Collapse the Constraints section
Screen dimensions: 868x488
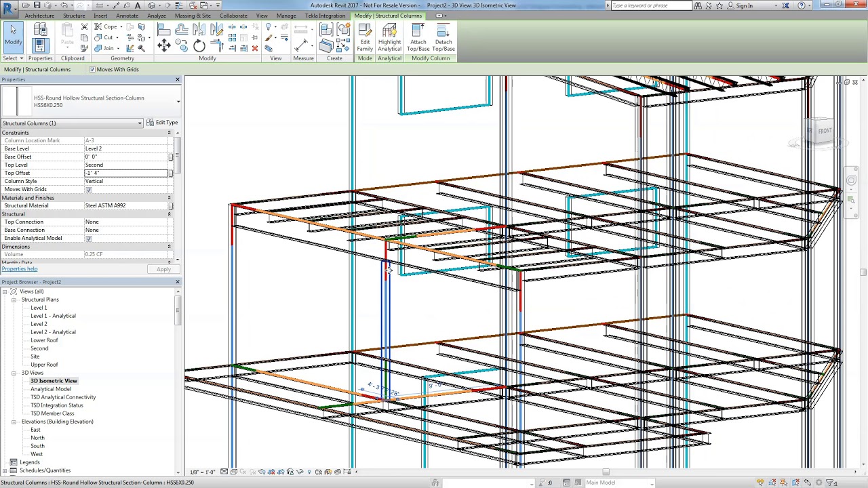169,133
